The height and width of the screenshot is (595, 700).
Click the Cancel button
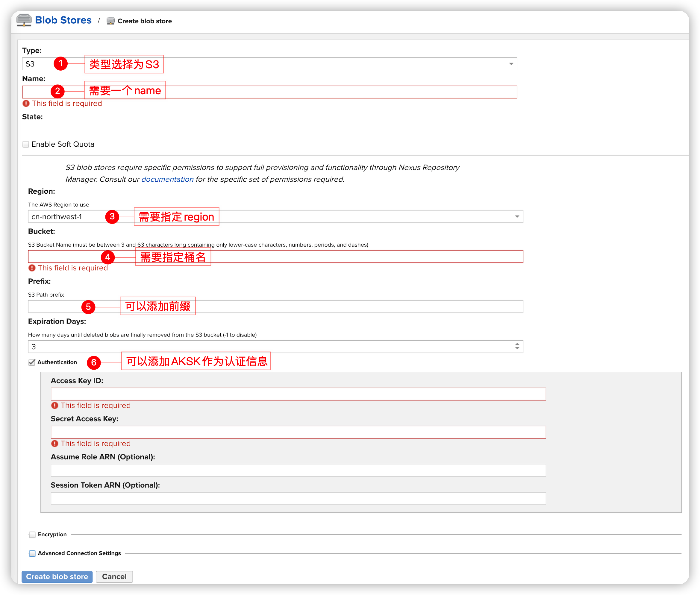[x=114, y=577]
